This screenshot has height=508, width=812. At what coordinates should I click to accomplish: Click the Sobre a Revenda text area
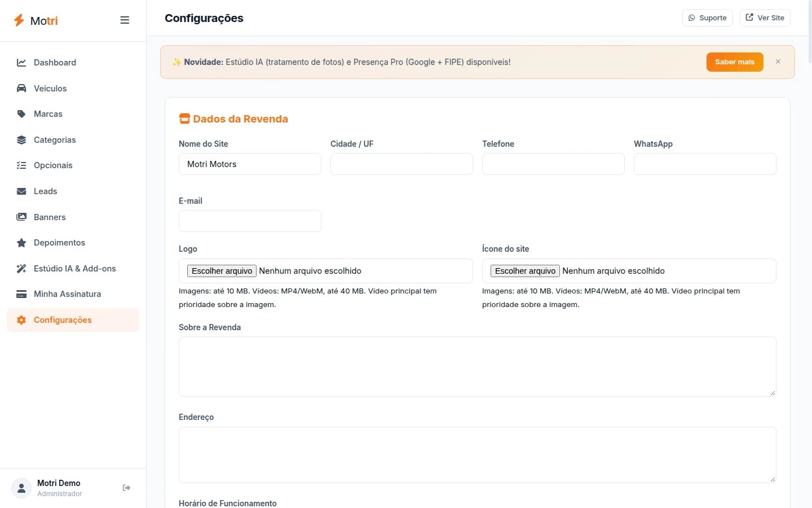(x=478, y=367)
